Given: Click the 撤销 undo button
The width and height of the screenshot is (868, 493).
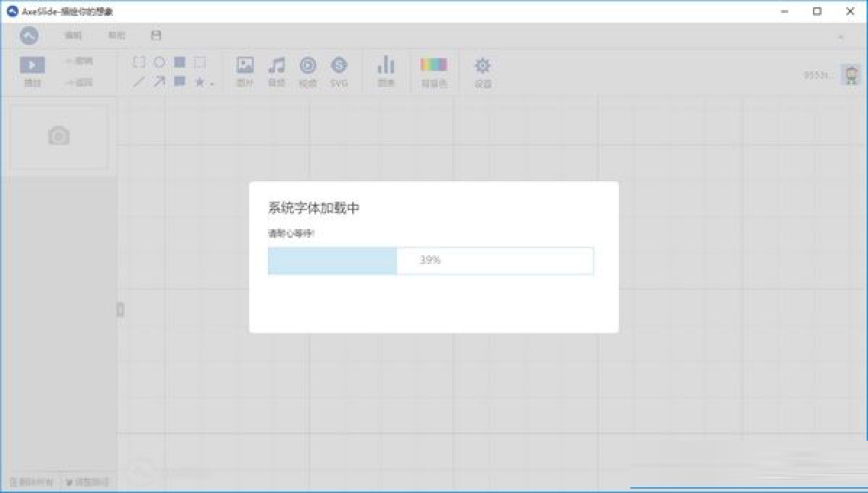Looking at the screenshot, I should point(79,61).
